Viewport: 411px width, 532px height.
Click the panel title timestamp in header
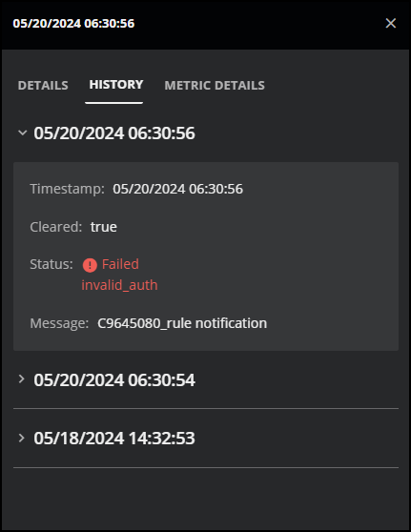click(x=73, y=24)
